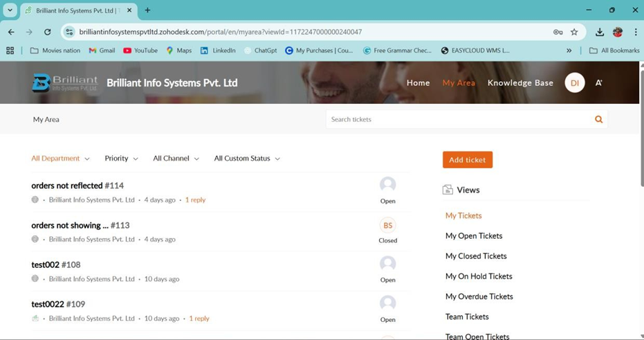Screen dimensions: 644x340
Task: Open the All Custom Status dropdown
Action: pyautogui.click(x=246, y=159)
